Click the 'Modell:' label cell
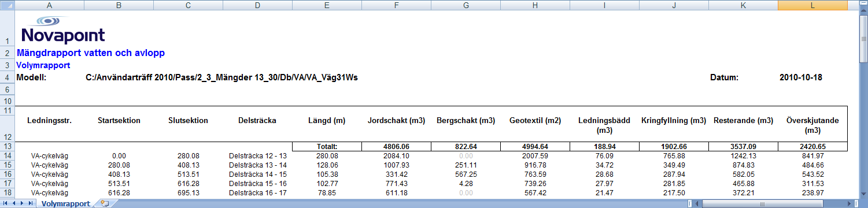Image resolution: width=868 pixels, height=208 pixels. 31,77
